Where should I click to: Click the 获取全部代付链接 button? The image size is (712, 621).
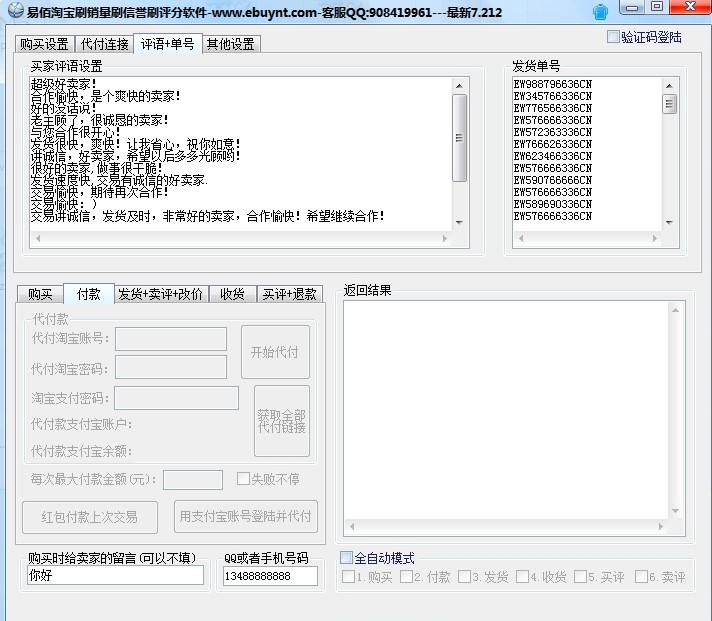tap(282, 421)
